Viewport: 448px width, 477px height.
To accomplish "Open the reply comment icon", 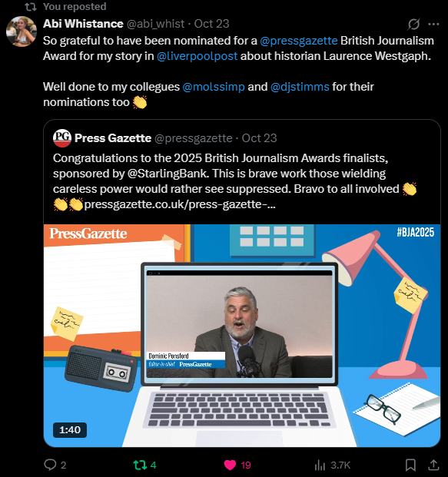I will click(50, 465).
